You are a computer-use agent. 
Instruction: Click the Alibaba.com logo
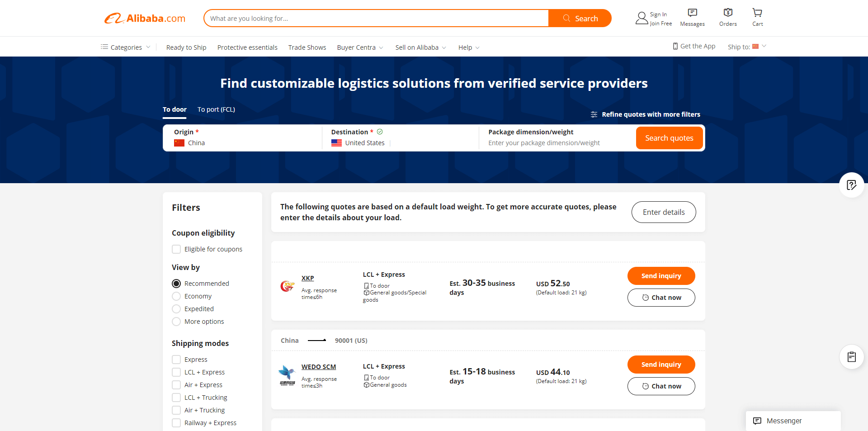point(145,18)
